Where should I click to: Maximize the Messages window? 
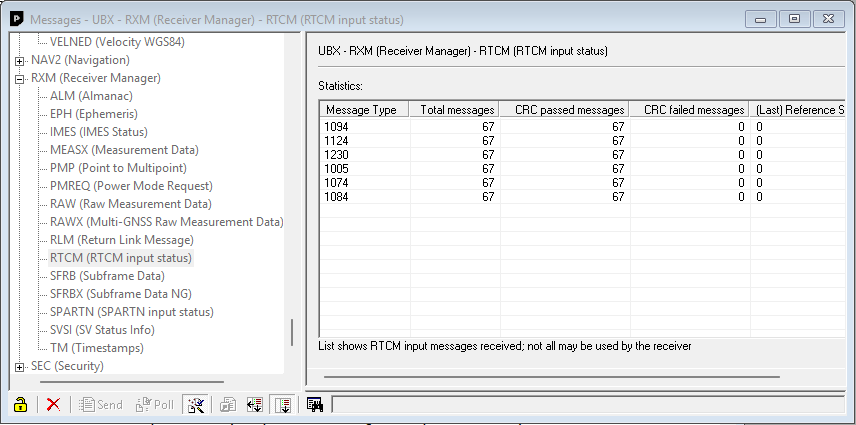pyautogui.click(x=794, y=19)
